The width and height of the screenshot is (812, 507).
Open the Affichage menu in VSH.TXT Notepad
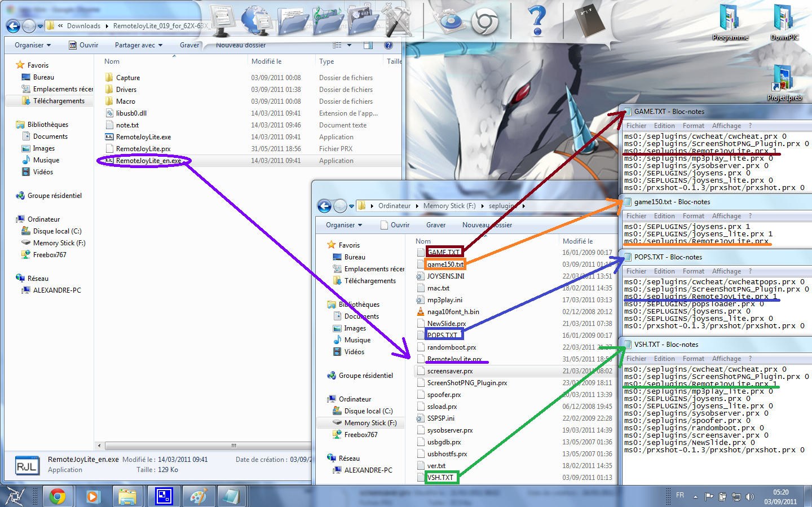click(726, 359)
